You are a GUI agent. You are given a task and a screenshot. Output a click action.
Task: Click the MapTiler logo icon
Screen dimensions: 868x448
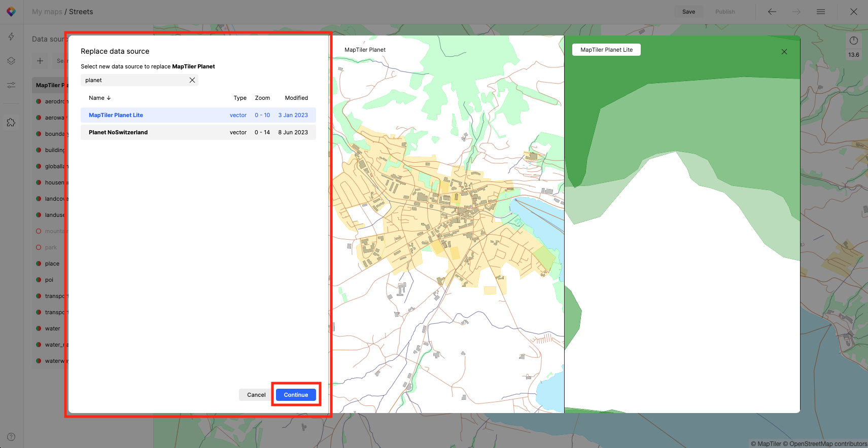(11, 12)
